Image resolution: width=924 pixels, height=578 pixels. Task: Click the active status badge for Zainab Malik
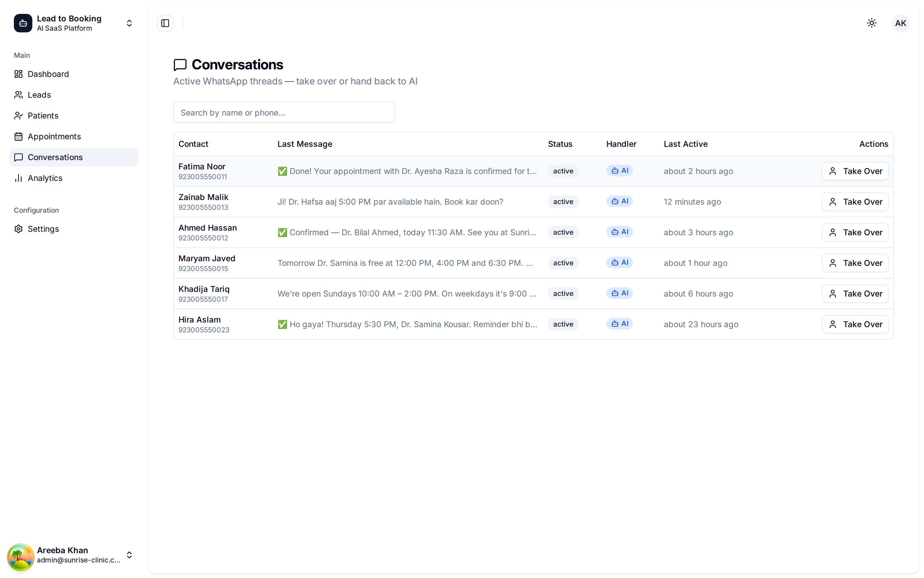[x=563, y=201]
